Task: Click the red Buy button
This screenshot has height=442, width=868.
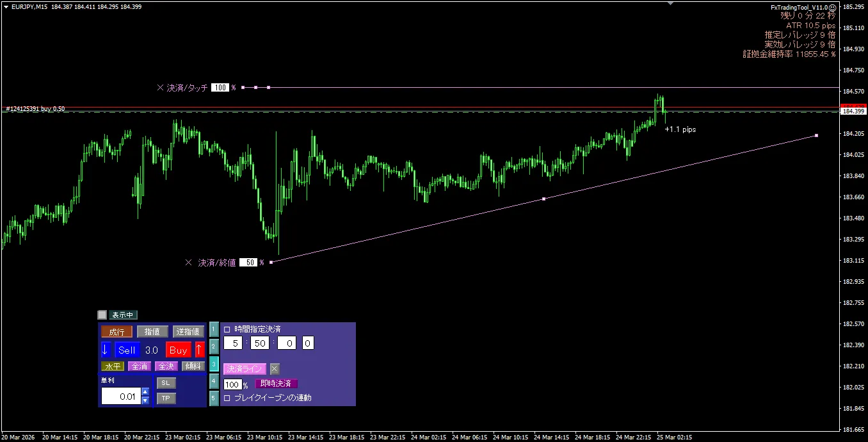Action: (x=179, y=350)
